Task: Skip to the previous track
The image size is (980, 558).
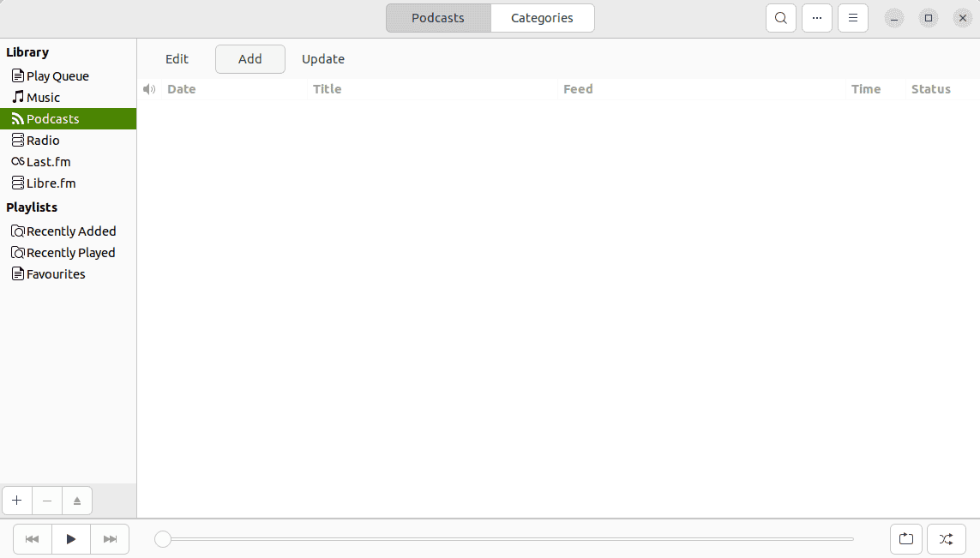Action: click(33, 539)
